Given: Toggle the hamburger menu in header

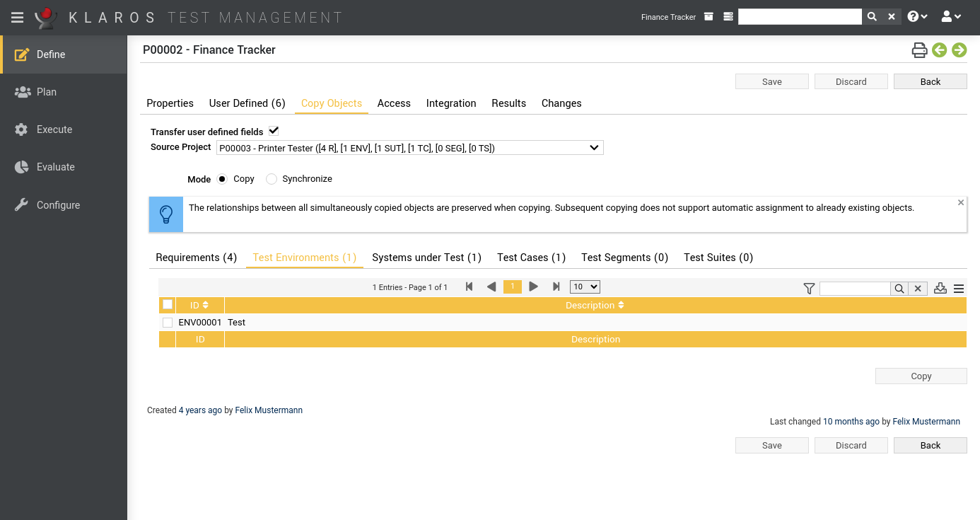Looking at the screenshot, I should 17,17.
